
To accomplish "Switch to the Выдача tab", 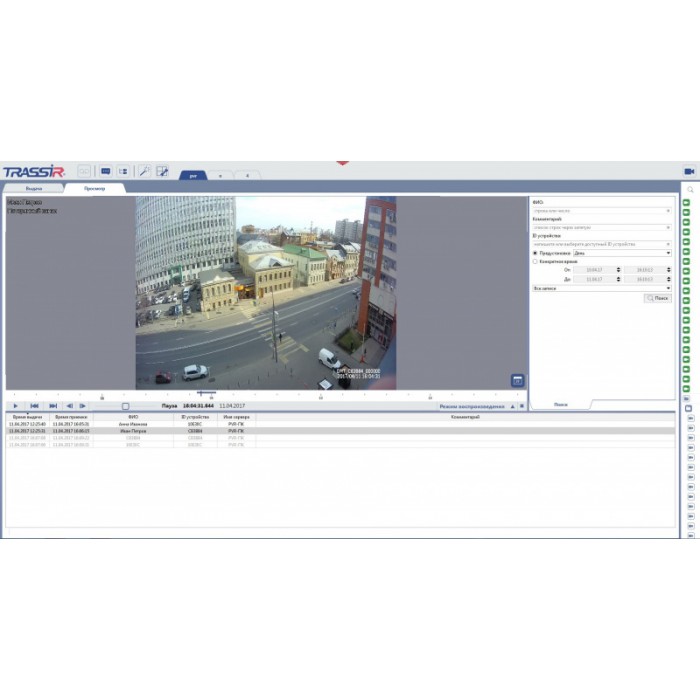I will coord(34,188).
